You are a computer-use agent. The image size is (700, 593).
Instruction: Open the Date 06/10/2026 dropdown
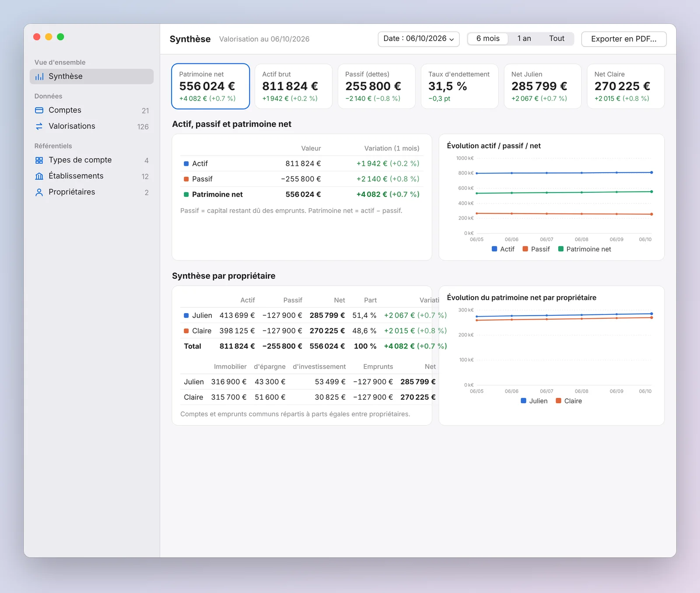click(419, 39)
